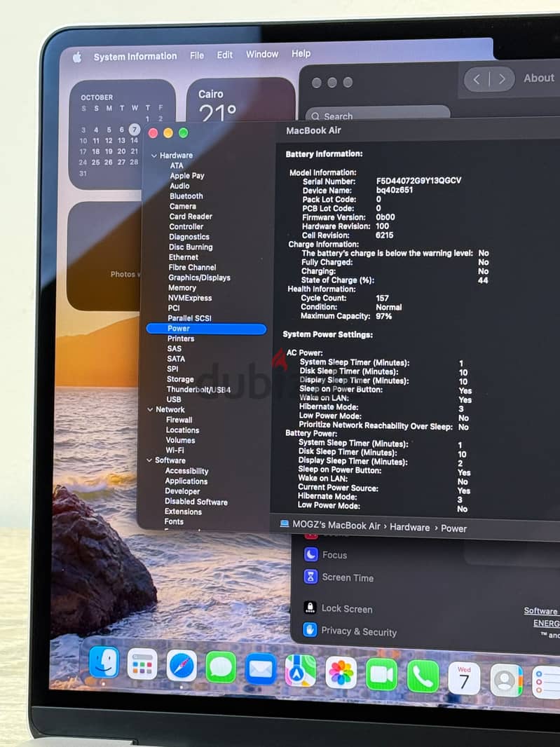This screenshot has width=560, height=747.
Task: Select Graphics/Displays in the sidebar
Action: 199,277
